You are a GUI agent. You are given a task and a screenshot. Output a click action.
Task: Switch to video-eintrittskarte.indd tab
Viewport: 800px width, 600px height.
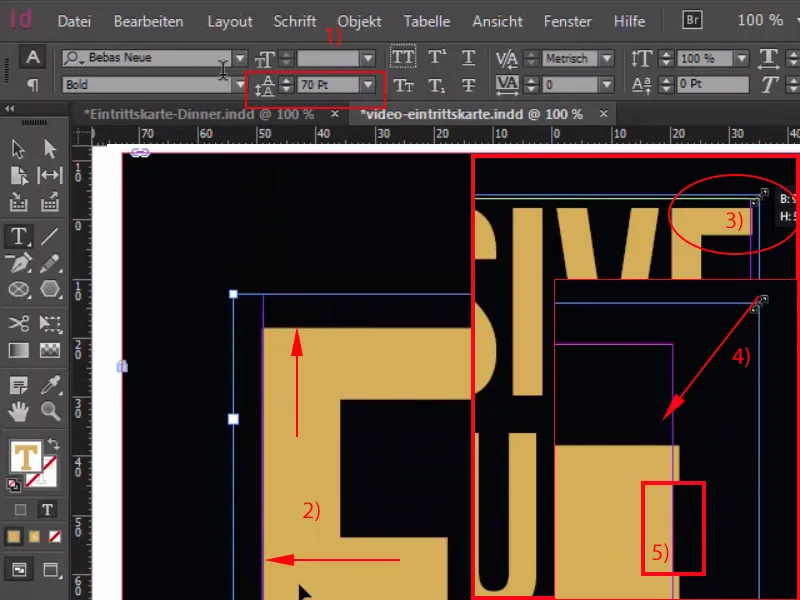coord(471,114)
